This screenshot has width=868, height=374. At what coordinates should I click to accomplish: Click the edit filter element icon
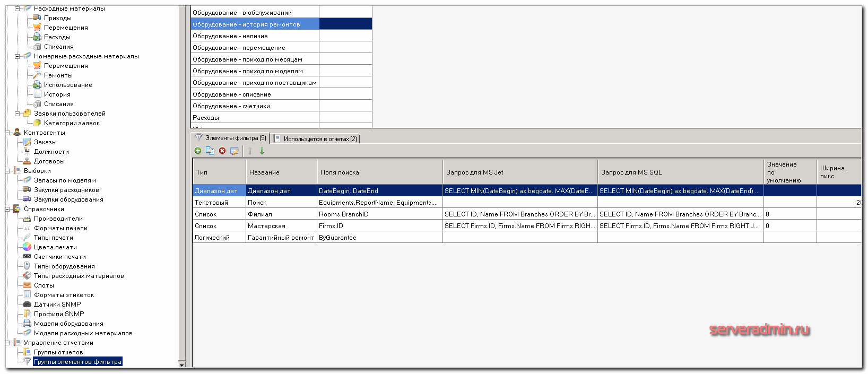click(x=234, y=151)
